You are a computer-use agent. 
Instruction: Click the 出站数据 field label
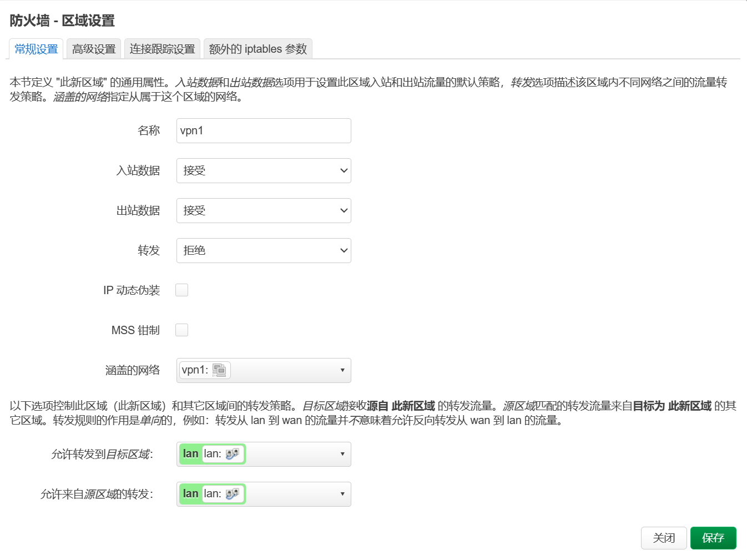coord(138,210)
